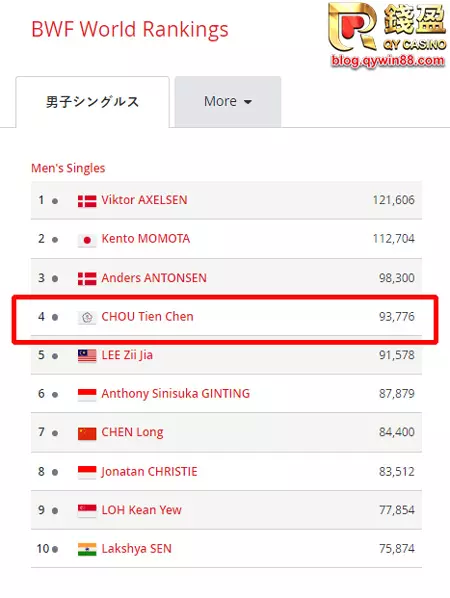Click the QY Casino logo
The image size is (450, 598).
coord(387,35)
